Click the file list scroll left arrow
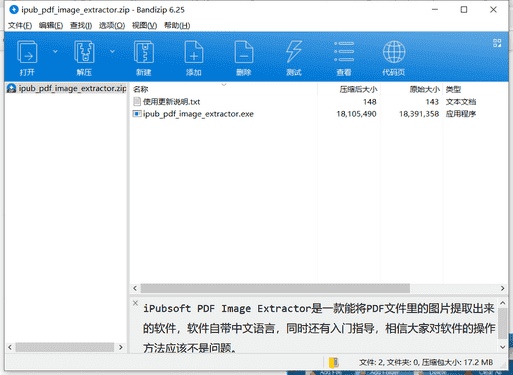 (x=135, y=288)
